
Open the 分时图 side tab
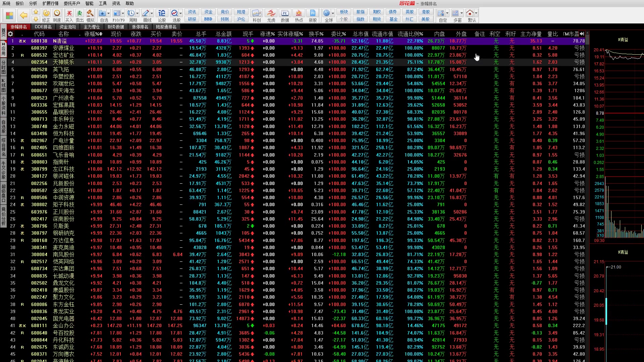pos(3,67)
